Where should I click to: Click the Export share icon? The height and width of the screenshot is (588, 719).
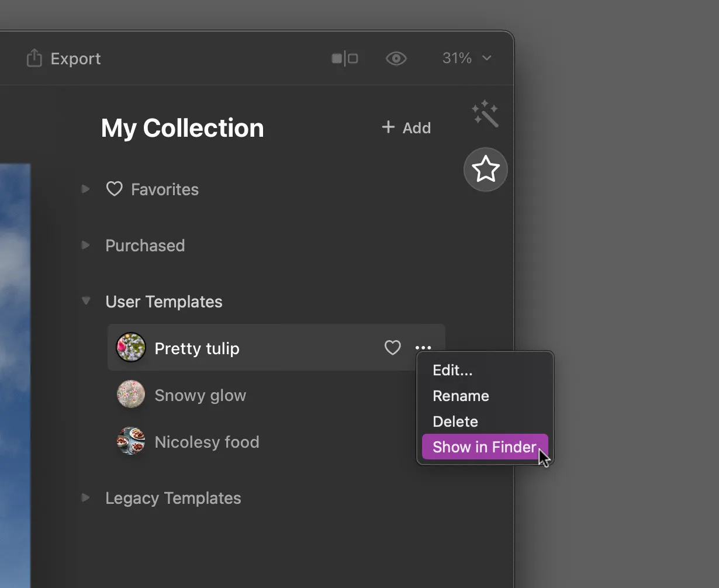tap(34, 58)
